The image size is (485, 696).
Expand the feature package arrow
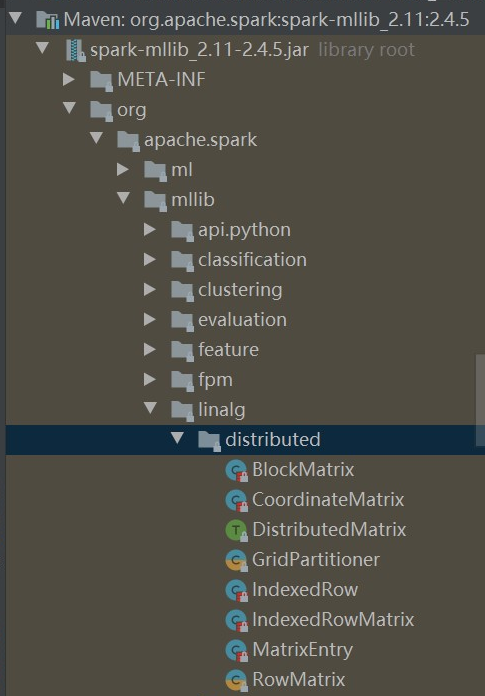pos(150,349)
